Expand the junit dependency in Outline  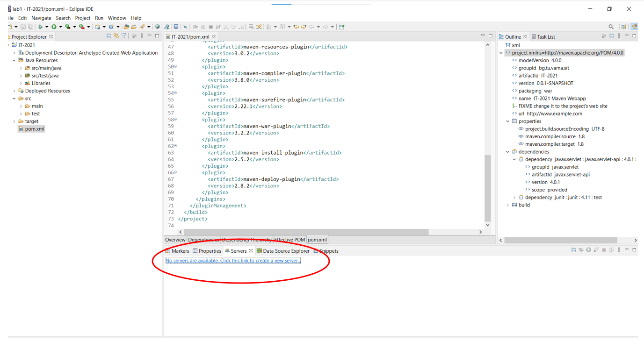[x=514, y=198]
